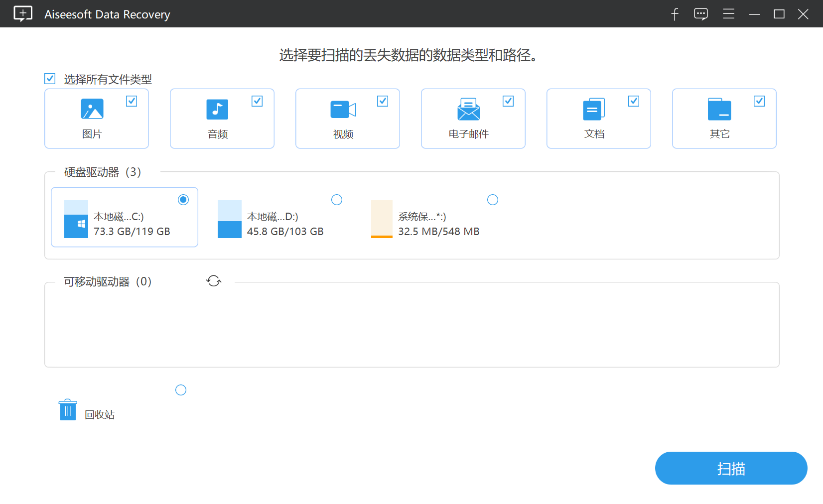This screenshot has width=823, height=504.
Task: Click the video (视频) camera icon
Action: [343, 110]
